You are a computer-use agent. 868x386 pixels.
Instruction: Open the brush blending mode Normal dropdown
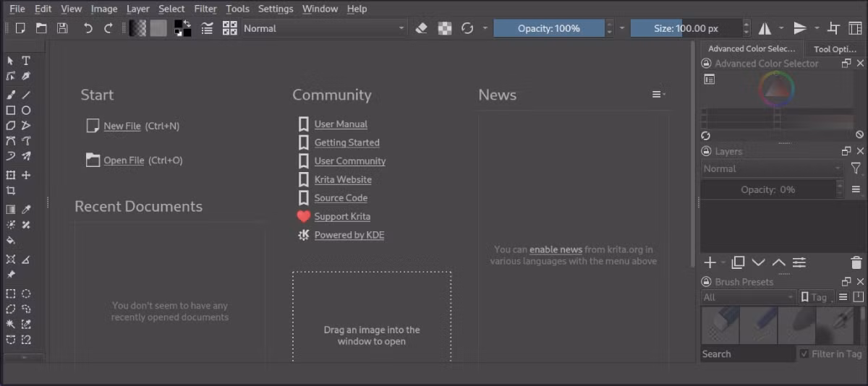(x=323, y=28)
